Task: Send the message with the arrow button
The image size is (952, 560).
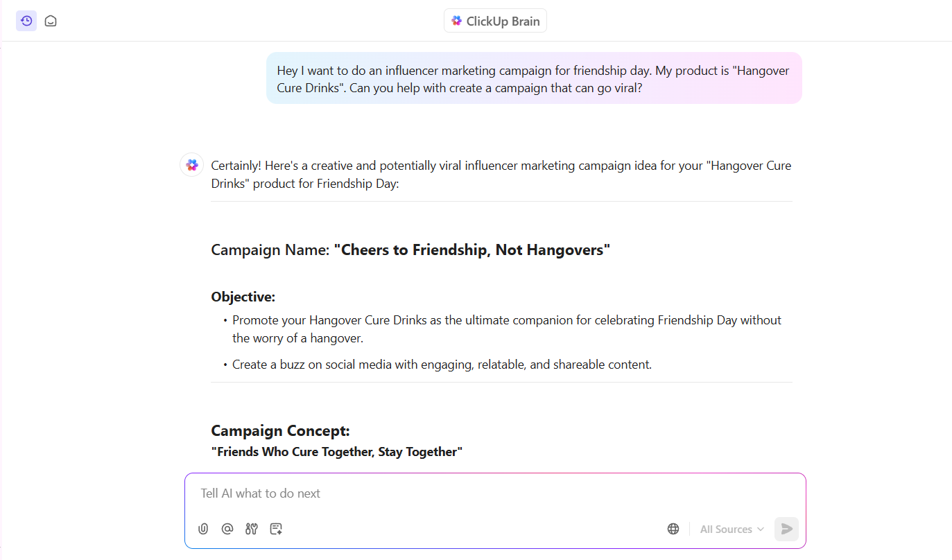Action: (786, 529)
